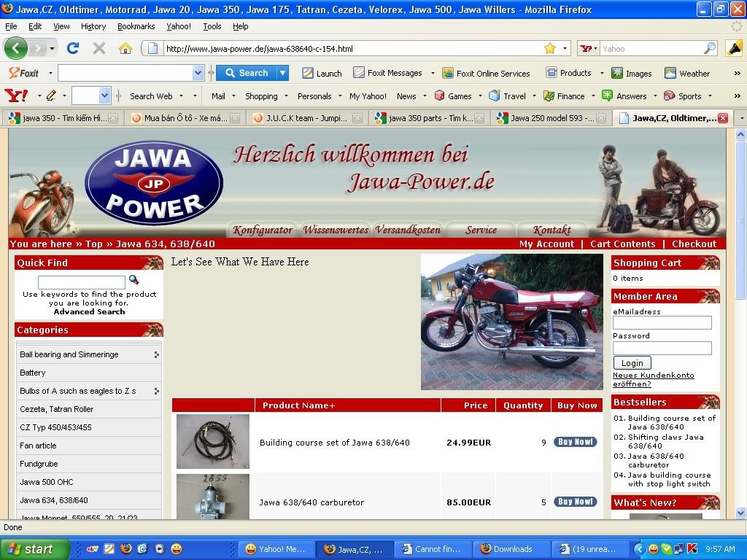Open the red Jawa motorcycle photo
This screenshot has height=560, width=747.
click(x=511, y=322)
